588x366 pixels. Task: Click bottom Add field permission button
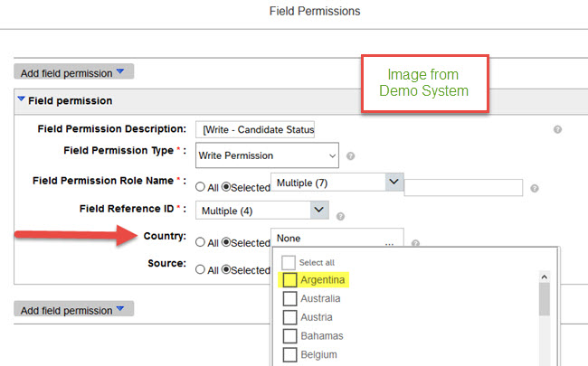tap(74, 309)
